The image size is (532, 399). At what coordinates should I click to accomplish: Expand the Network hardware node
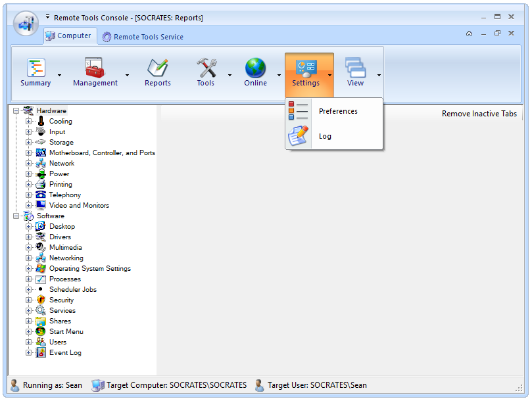[28, 163]
